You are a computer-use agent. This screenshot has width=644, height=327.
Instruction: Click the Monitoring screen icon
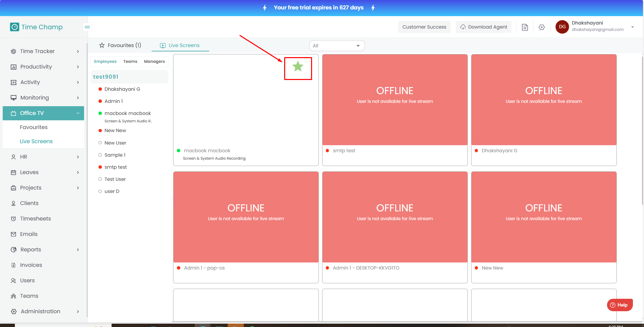pyautogui.click(x=13, y=98)
